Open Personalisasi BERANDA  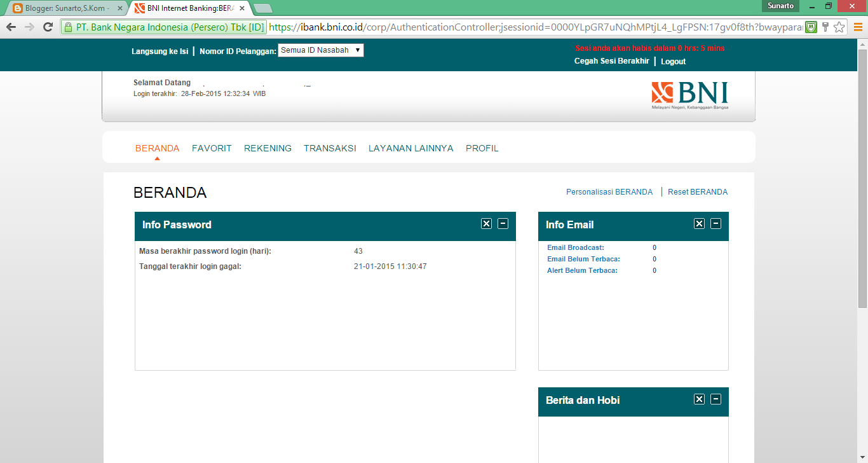[609, 191]
